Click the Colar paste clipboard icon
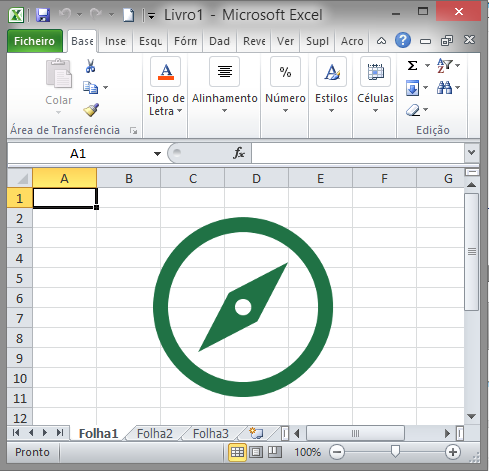489x471 pixels. (59, 74)
